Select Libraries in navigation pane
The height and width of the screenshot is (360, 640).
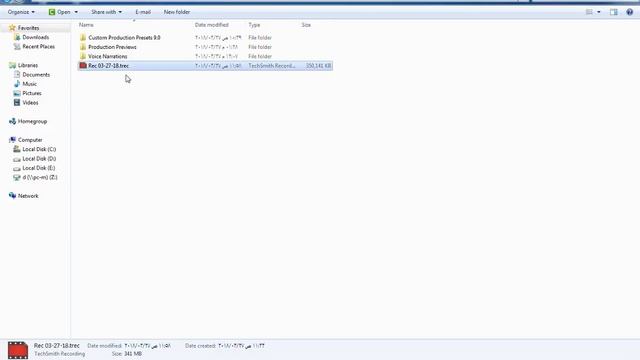pyautogui.click(x=28, y=65)
